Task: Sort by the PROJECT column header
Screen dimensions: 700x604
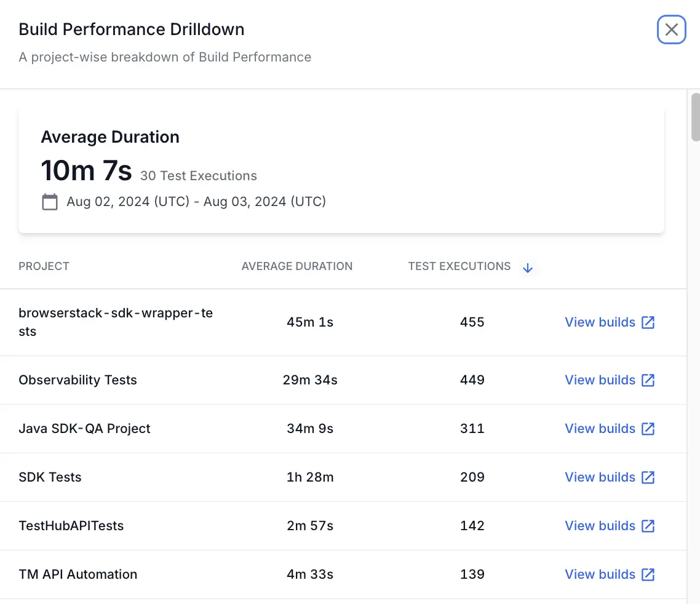Action: point(44,266)
